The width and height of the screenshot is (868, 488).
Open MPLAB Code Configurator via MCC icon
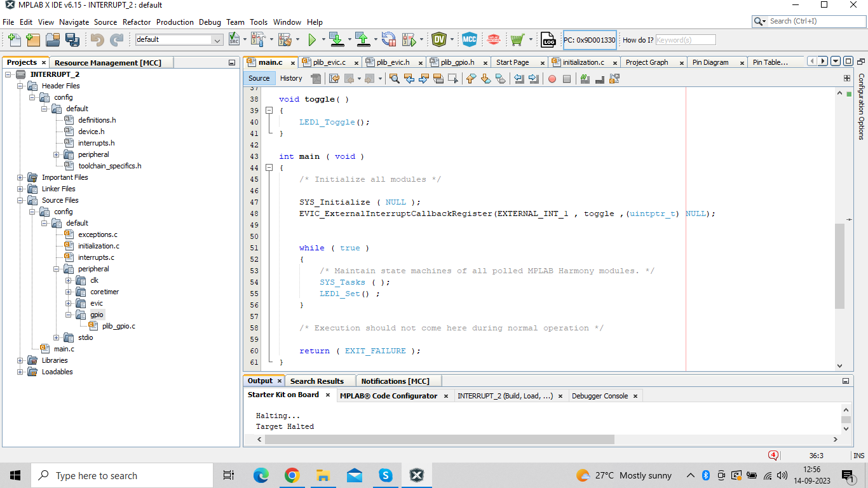(x=469, y=40)
